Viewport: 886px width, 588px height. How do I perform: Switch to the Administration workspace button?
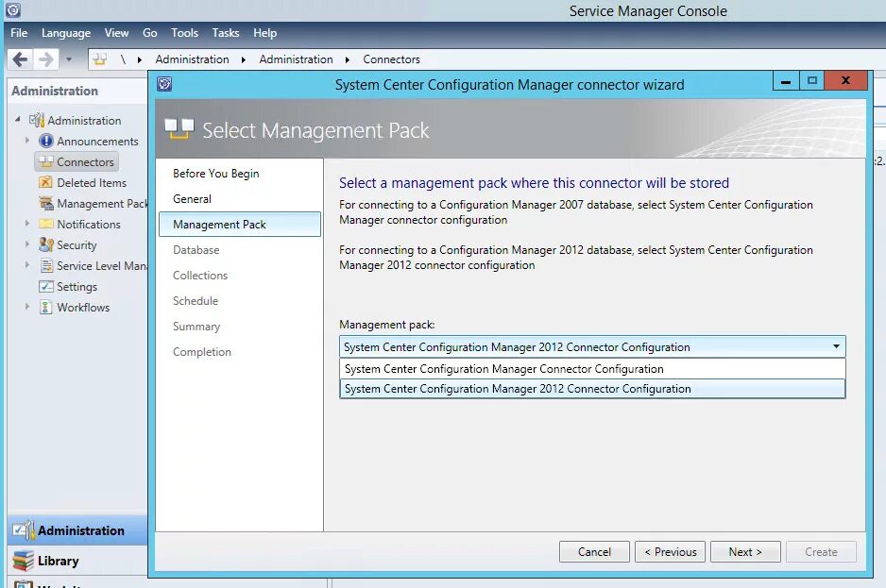tap(77, 529)
